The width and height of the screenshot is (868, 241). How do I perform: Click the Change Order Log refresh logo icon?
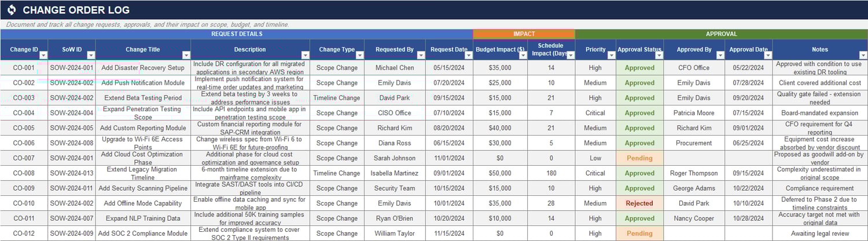(x=12, y=10)
